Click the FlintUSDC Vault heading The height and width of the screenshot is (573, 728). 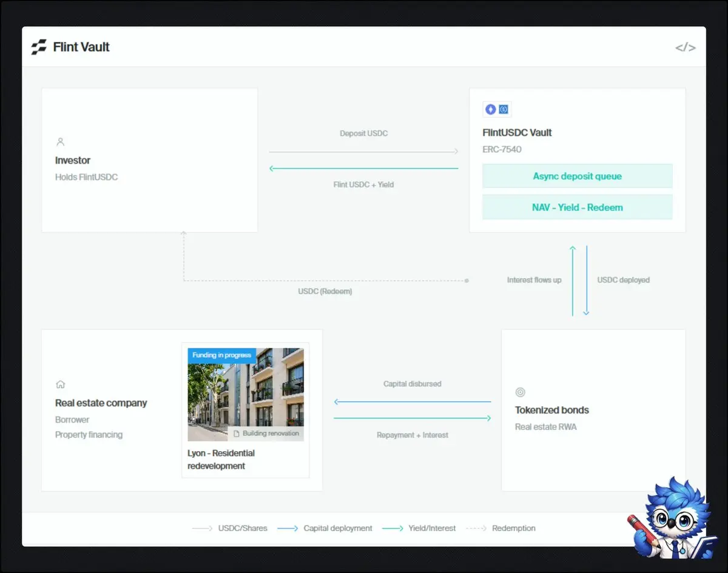pyautogui.click(x=517, y=133)
